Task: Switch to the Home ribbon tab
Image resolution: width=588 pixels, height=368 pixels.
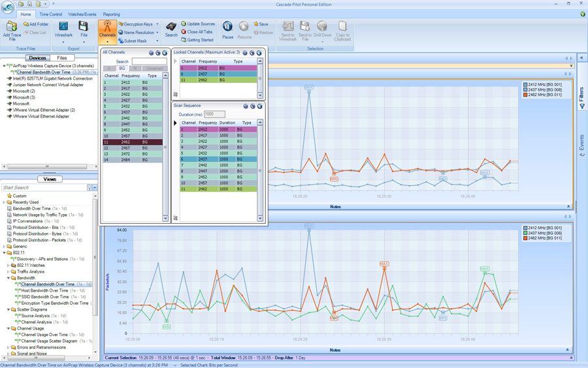Action: [26, 14]
